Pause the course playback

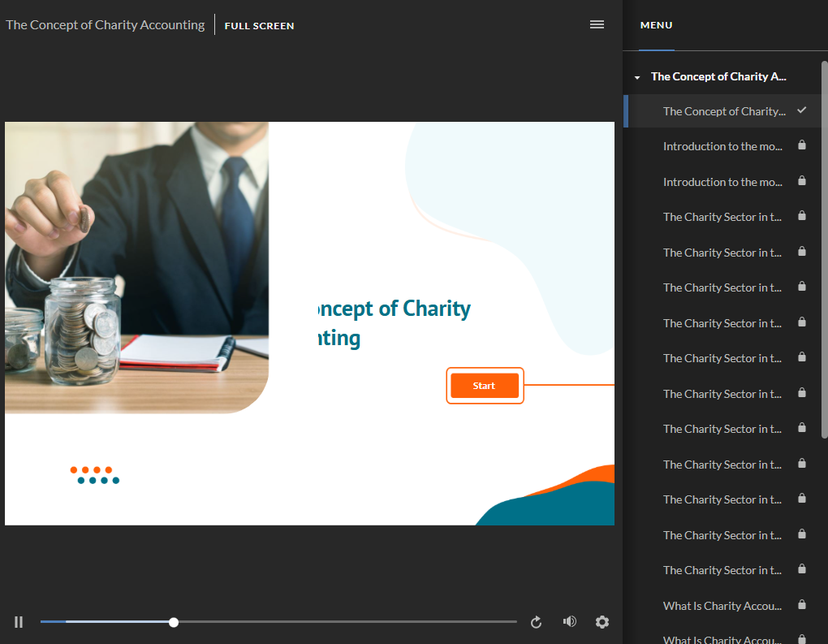click(x=19, y=622)
